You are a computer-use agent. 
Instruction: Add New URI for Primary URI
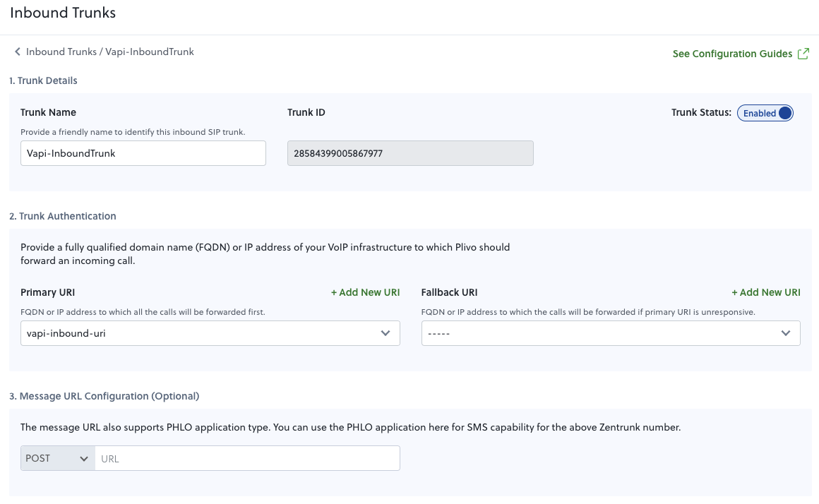tap(365, 292)
